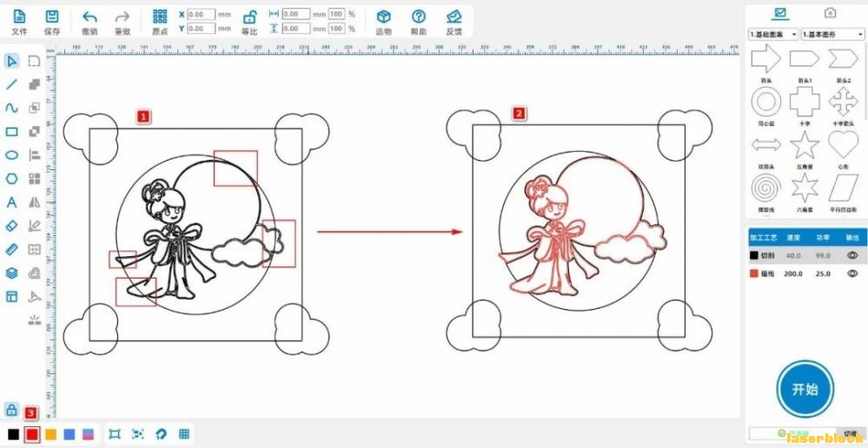The width and height of the screenshot is (868, 448).
Task: Open the 文件 (File) menu icon
Action: pyautogui.click(x=19, y=16)
